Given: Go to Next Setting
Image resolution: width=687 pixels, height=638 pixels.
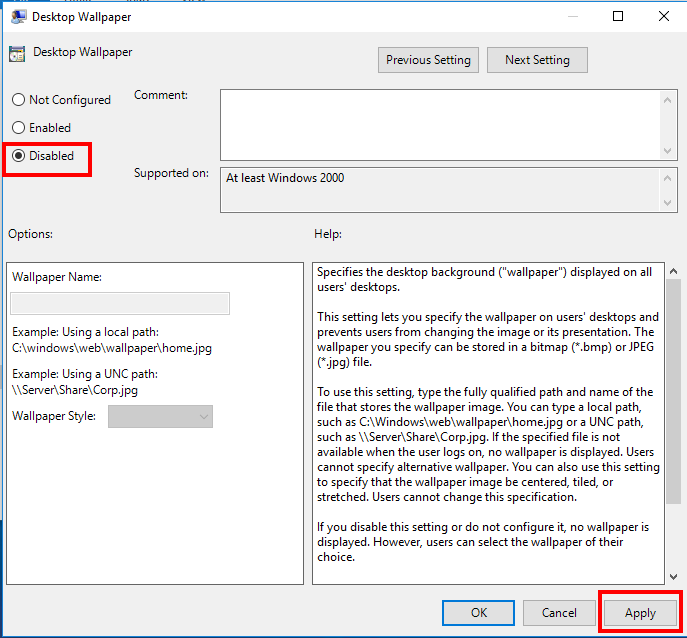Looking at the screenshot, I should [x=537, y=60].
